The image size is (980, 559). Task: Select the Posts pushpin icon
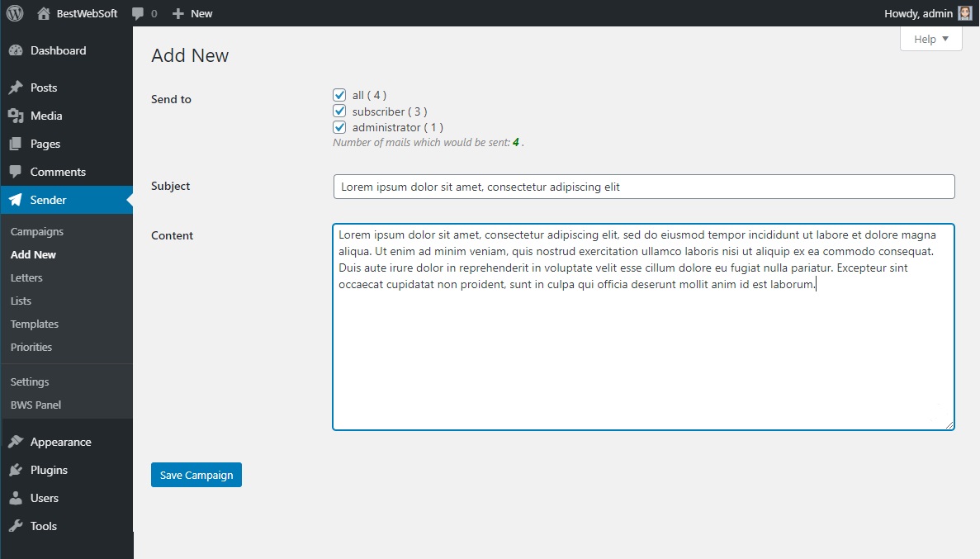[18, 88]
